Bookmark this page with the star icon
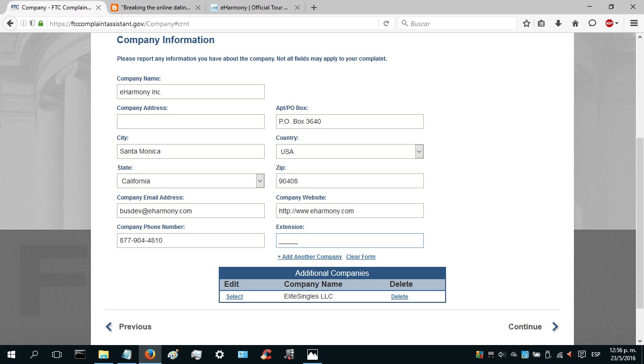The height and width of the screenshot is (364, 644). [526, 23]
